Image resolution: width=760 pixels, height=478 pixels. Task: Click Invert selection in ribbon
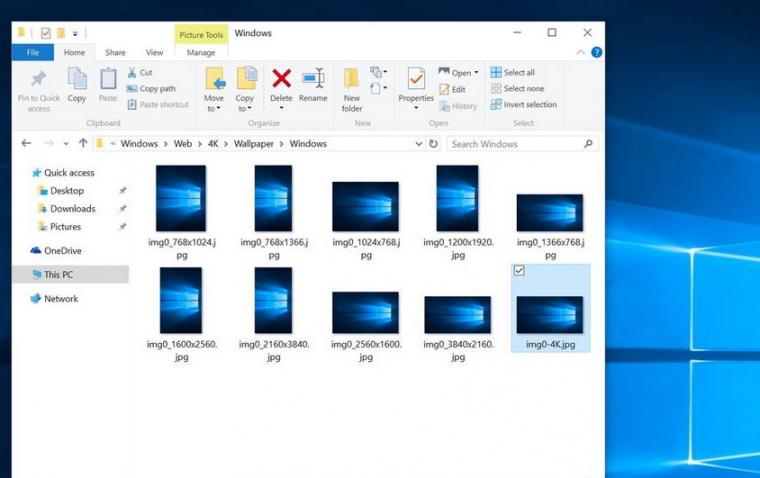point(523,104)
